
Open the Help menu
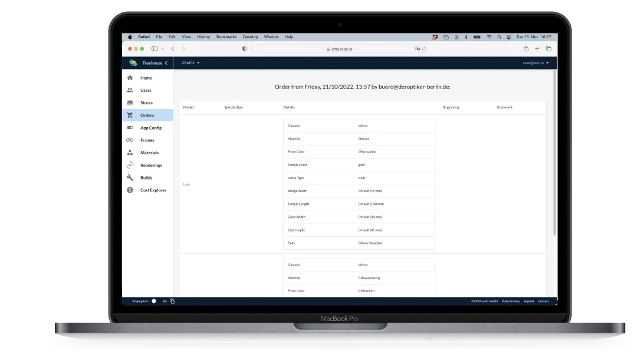[289, 37]
